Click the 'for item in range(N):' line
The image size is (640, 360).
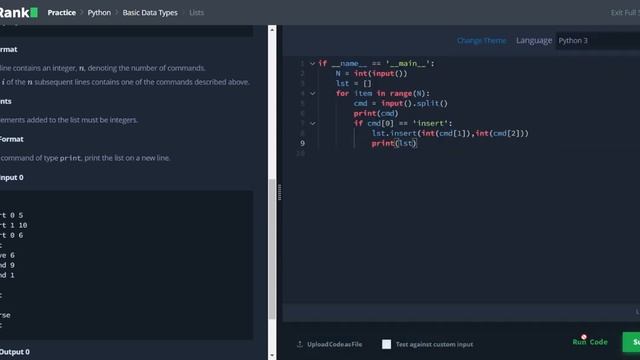point(382,93)
